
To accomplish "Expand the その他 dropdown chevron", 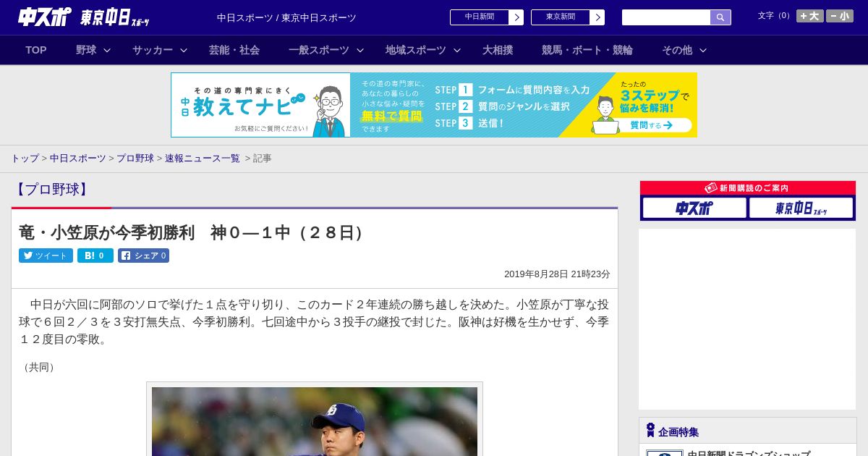I will tap(703, 50).
